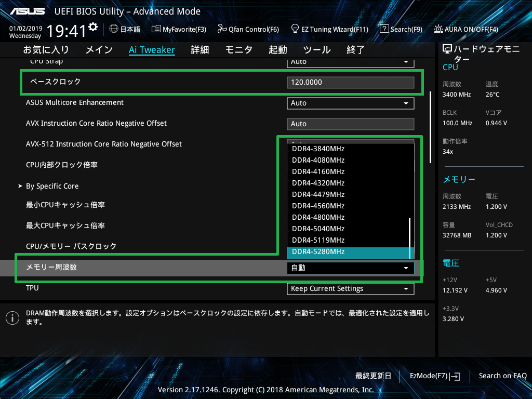Expand ASUS Multicore Enhancement dropdown

350,103
